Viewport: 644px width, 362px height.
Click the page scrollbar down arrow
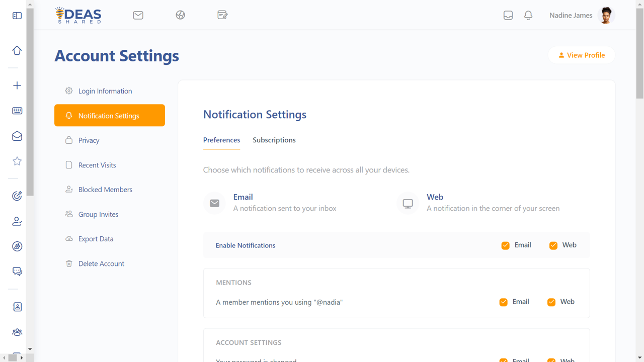(x=640, y=357)
